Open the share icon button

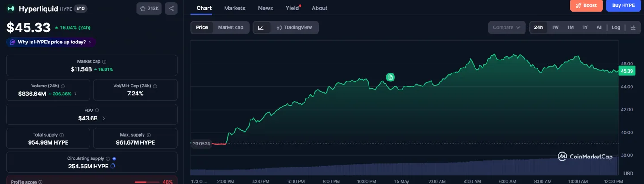pos(171,9)
